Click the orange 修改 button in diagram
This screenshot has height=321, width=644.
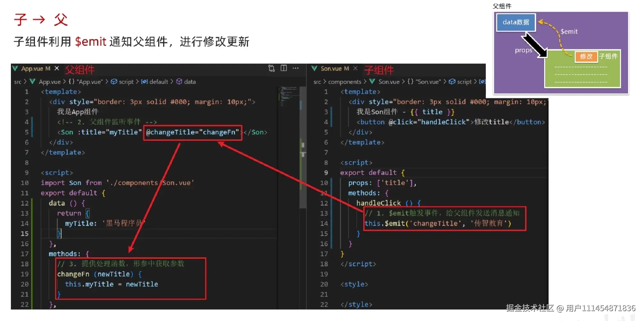(586, 56)
